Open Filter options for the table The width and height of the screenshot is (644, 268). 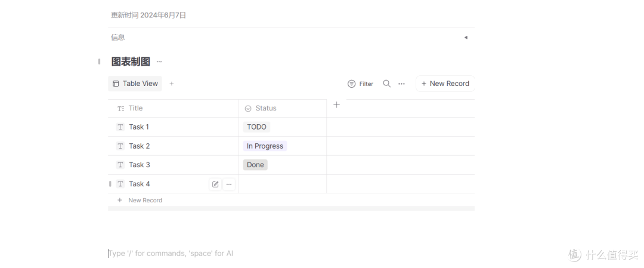pyautogui.click(x=360, y=84)
